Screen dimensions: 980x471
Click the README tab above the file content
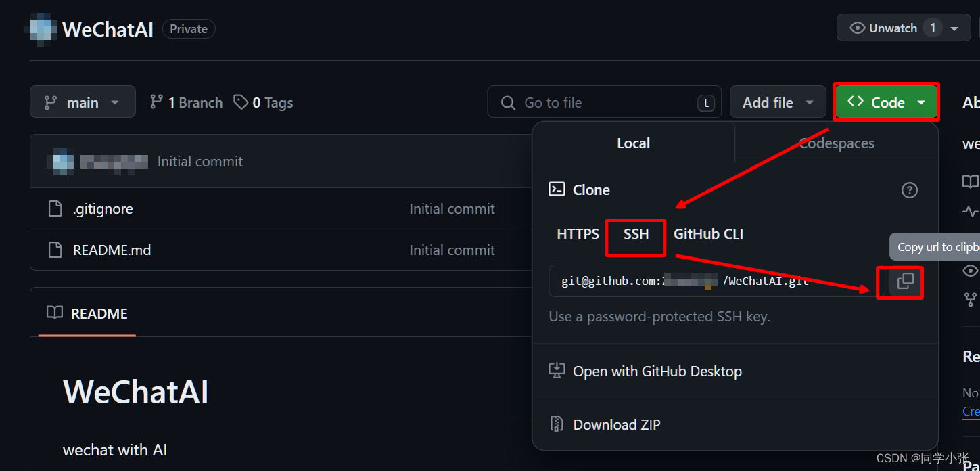click(87, 313)
